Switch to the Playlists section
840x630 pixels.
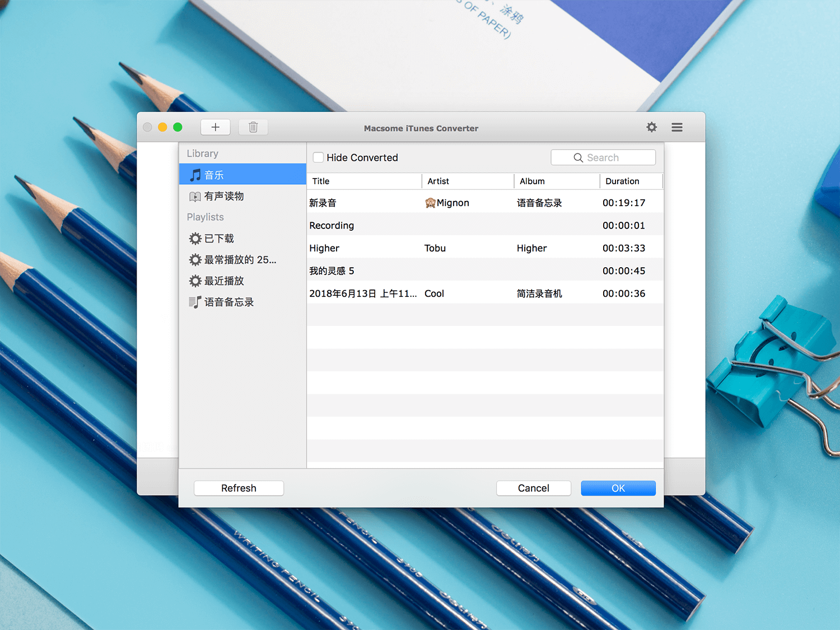[x=205, y=217]
